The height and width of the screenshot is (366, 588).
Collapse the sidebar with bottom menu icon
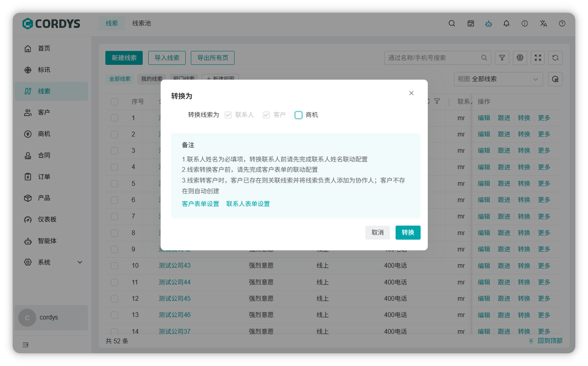[25, 345]
